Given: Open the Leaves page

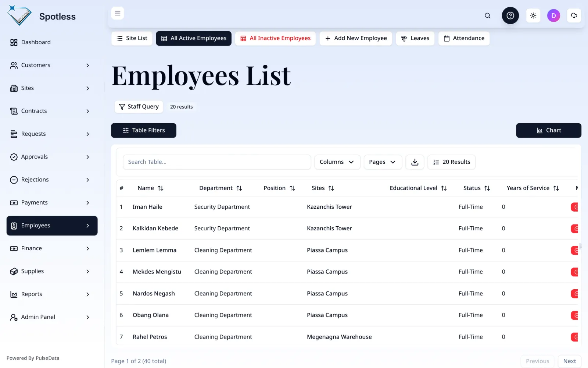Looking at the screenshot, I should click(415, 38).
